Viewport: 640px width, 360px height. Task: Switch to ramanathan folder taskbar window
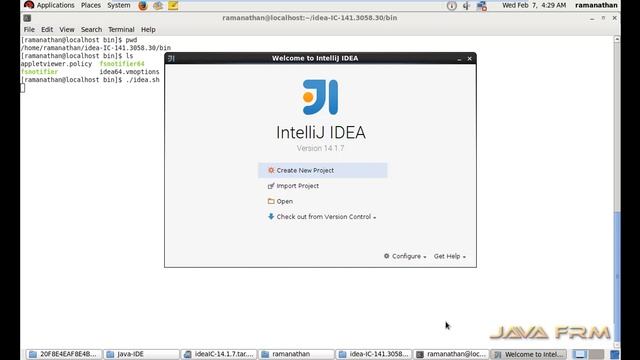(296, 354)
